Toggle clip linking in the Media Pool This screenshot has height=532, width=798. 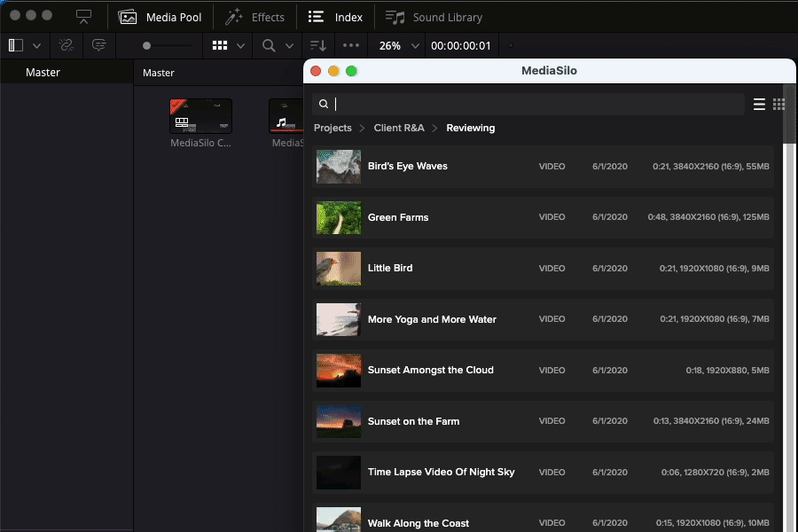(x=66, y=45)
